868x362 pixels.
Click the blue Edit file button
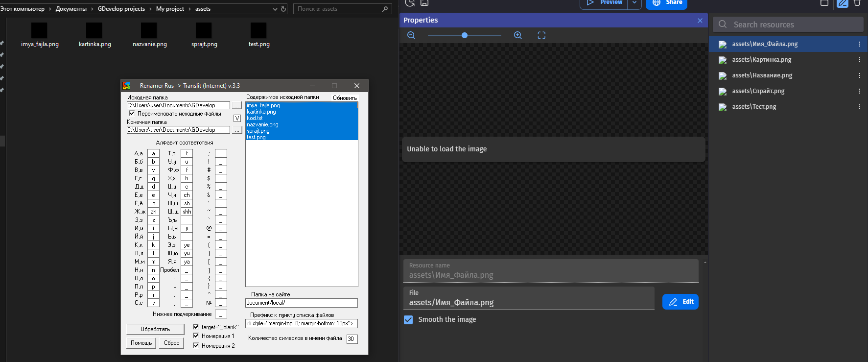pyautogui.click(x=680, y=302)
